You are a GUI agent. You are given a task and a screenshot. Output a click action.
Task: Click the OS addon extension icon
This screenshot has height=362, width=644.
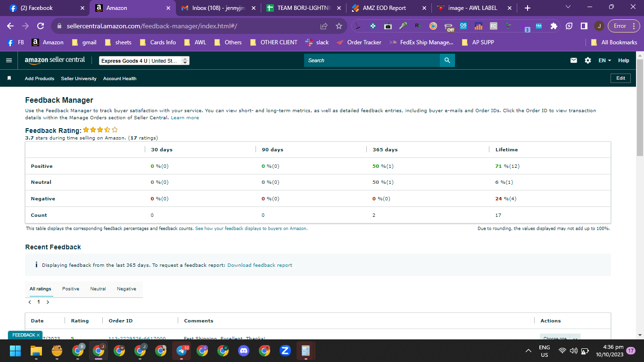tap(463, 26)
